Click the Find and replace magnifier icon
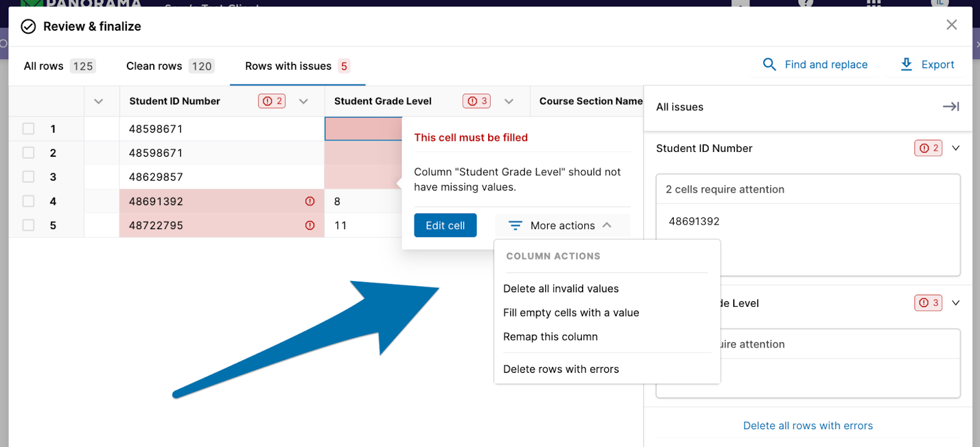This screenshot has width=980, height=447. point(769,64)
